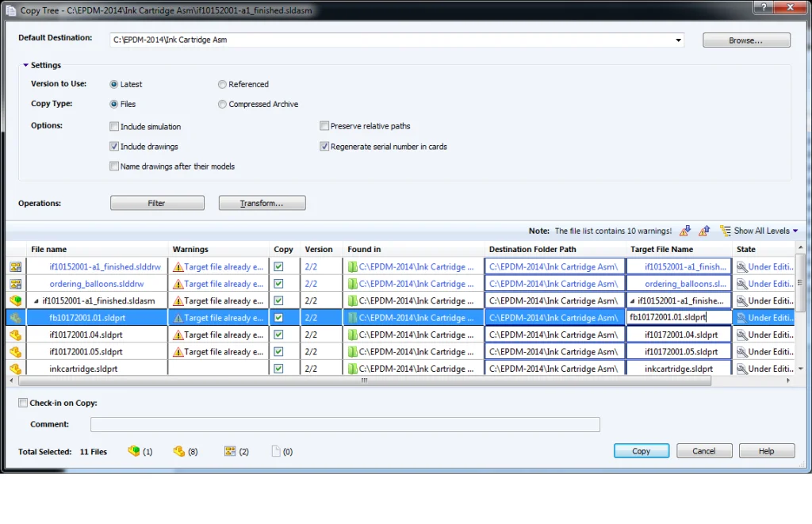Click the Browse button
The height and width of the screenshot is (524, 812).
coord(745,40)
